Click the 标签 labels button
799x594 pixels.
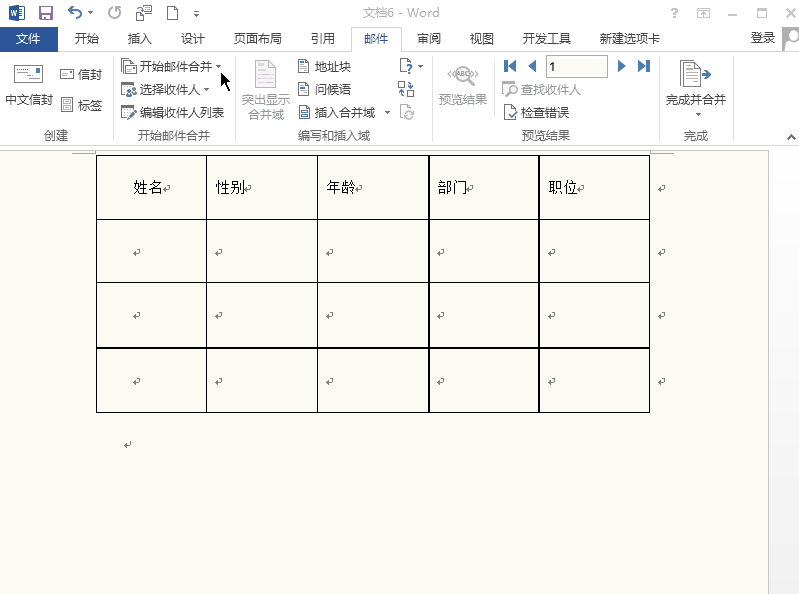click(81, 105)
